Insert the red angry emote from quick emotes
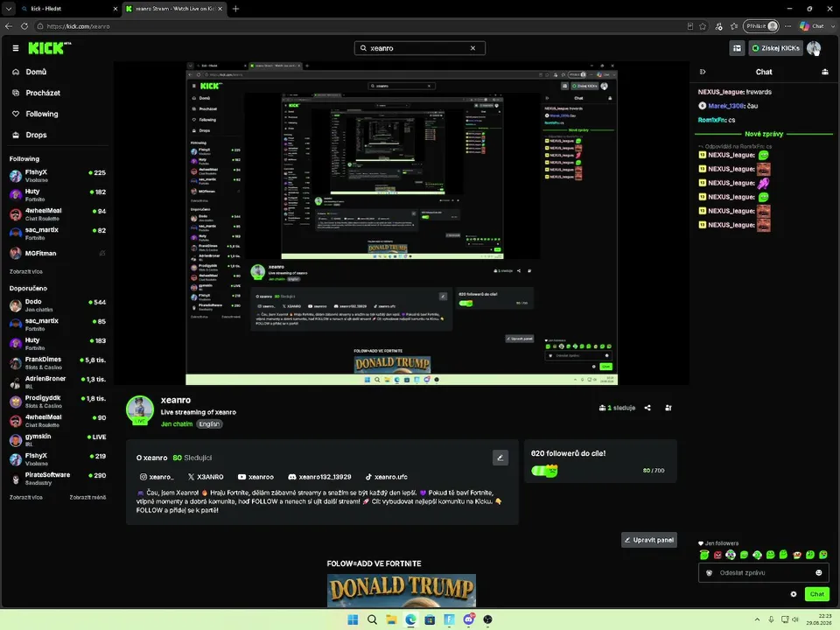840x630 pixels. [x=717, y=555]
